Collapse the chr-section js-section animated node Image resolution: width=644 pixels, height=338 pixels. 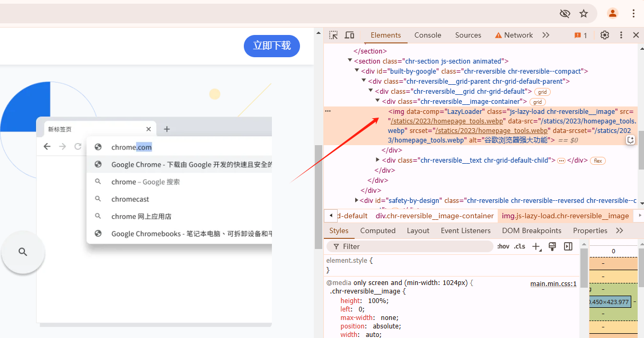pyautogui.click(x=350, y=61)
